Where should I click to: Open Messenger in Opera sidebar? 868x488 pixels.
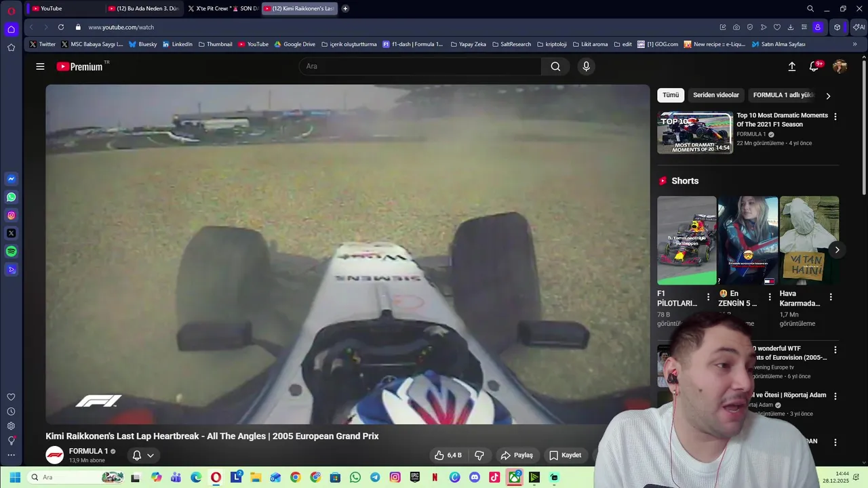click(x=11, y=179)
